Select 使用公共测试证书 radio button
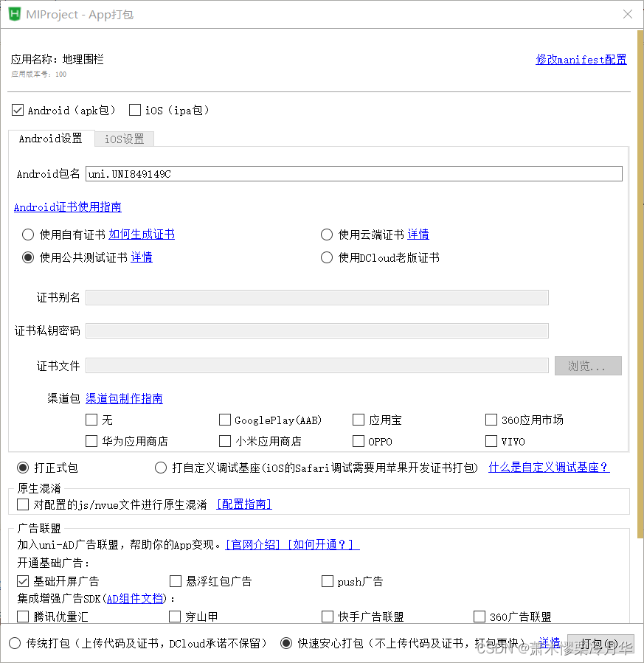 [x=28, y=257]
